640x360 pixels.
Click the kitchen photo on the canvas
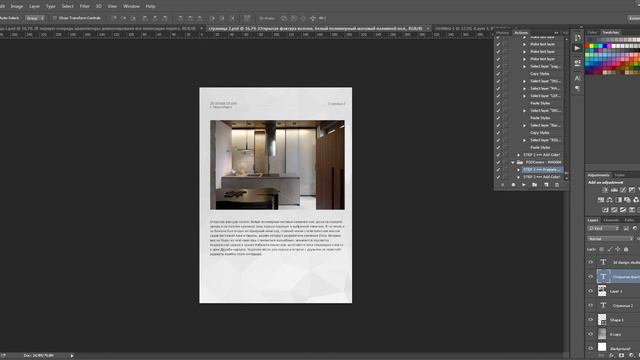point(277,164)
